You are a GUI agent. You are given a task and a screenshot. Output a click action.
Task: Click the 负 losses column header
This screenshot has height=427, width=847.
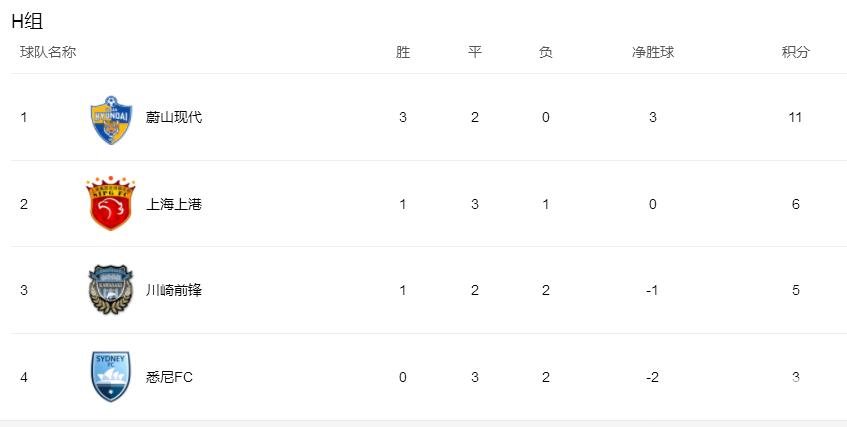coord(546,52)
